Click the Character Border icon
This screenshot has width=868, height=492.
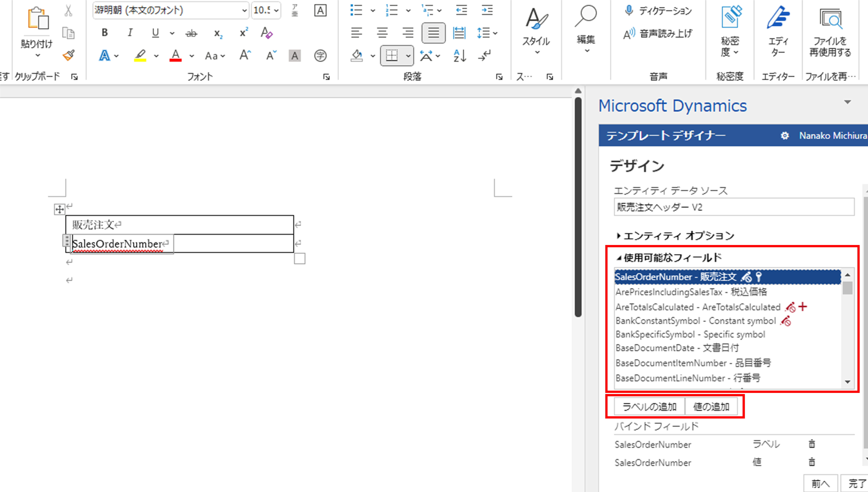(320, 11)
